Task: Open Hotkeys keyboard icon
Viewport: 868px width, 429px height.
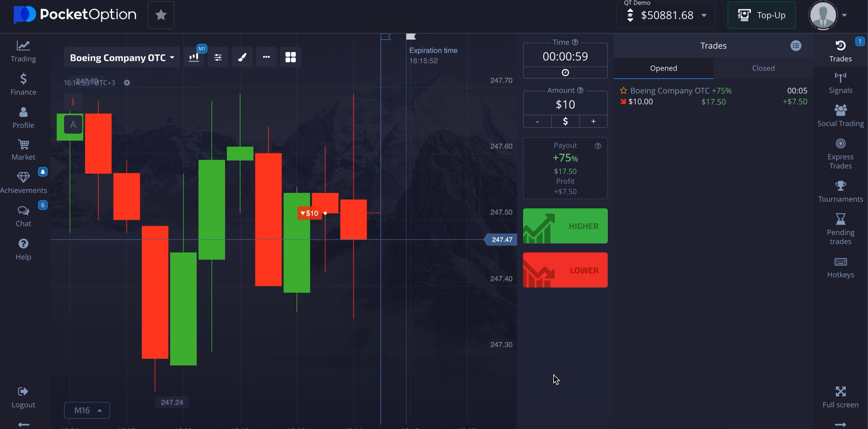Action: pos(840,267)
